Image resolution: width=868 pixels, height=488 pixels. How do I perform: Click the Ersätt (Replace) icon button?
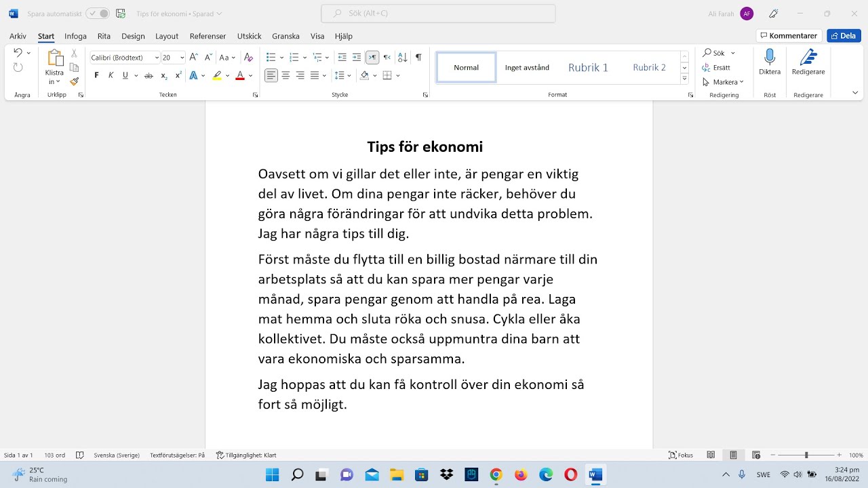[x=717, y=68]
